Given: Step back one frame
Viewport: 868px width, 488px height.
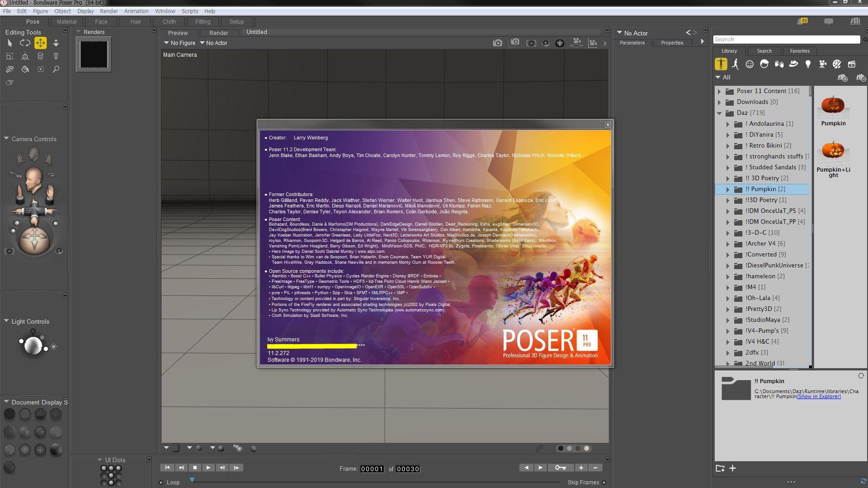Looking at the screenshot, I should click(x=222, y=468).
